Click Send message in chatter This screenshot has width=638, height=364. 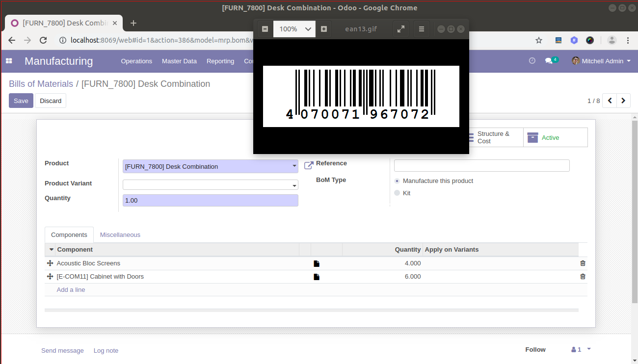(62, 351)
